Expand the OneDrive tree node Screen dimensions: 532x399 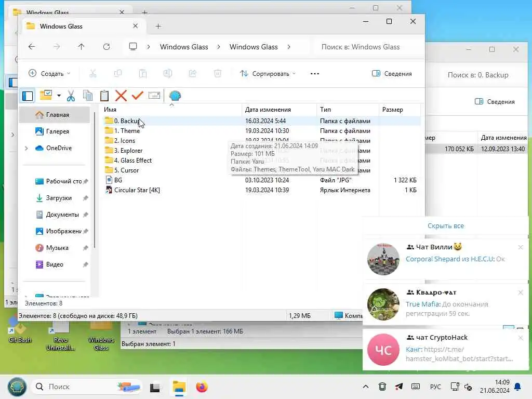click(26, 148)
